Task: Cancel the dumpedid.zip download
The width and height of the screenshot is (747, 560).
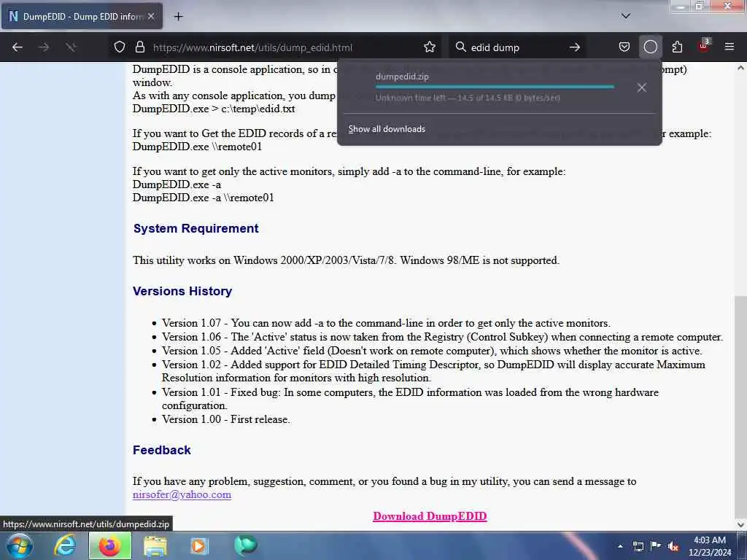Action: (642, 87)
